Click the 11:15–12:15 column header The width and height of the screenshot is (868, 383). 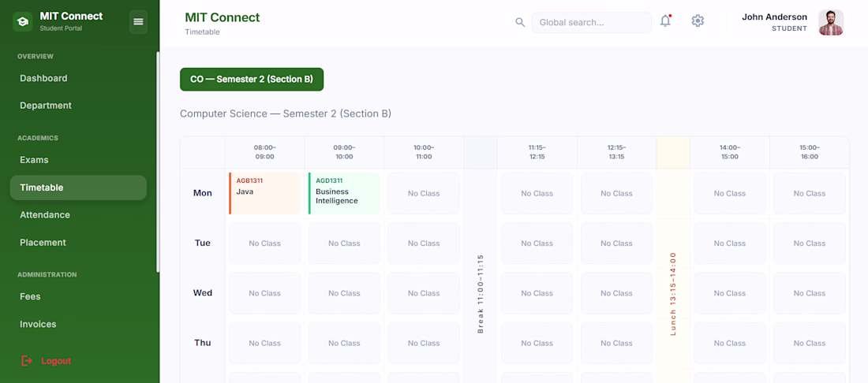click(537, 152)
